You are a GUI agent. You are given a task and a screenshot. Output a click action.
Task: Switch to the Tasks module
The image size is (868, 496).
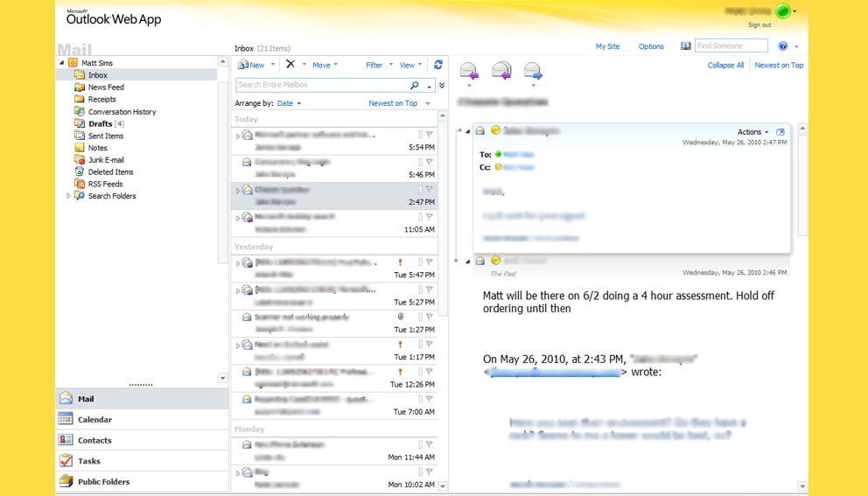(142, 460)
